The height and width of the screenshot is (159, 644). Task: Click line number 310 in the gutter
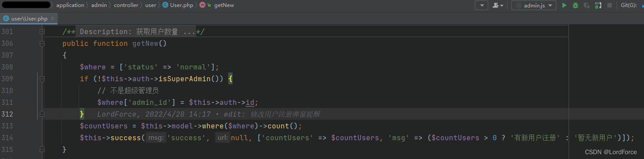(7, 90)
